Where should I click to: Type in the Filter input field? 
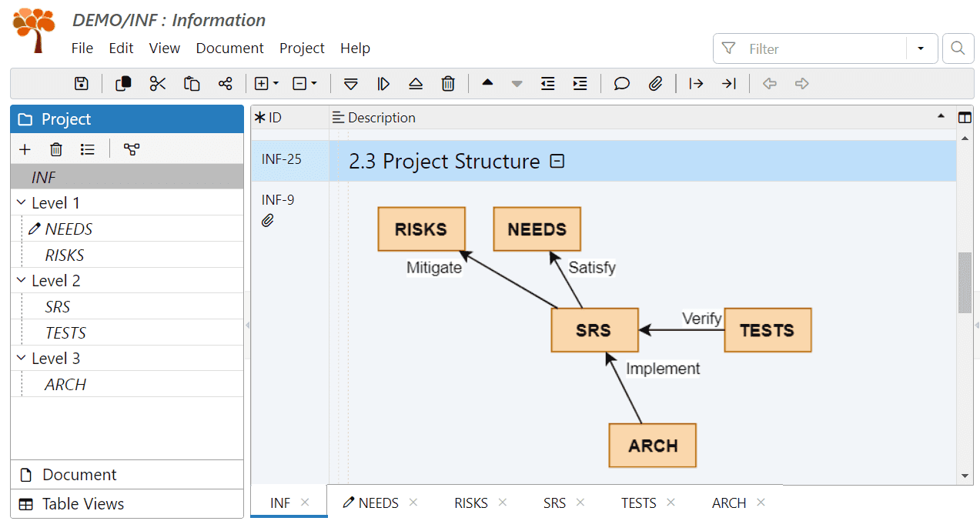824,48
